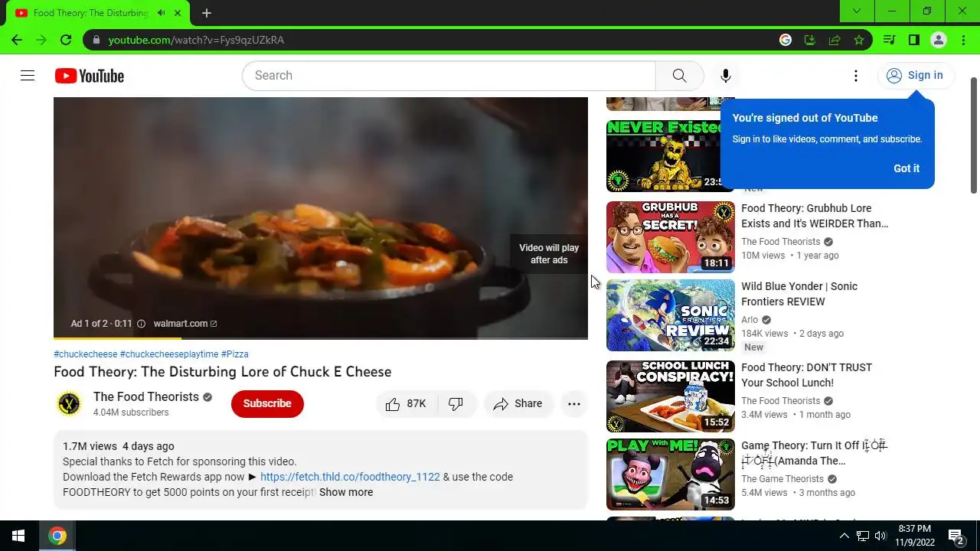Open the Windows Start menu
Screen dimensions: 980x551
click(x=18, y=536)
